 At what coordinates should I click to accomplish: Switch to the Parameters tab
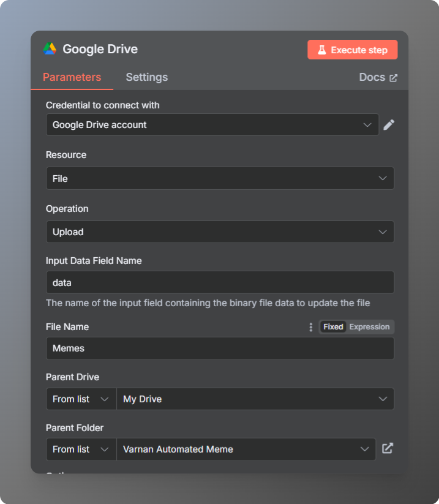(x=72, y=77)
